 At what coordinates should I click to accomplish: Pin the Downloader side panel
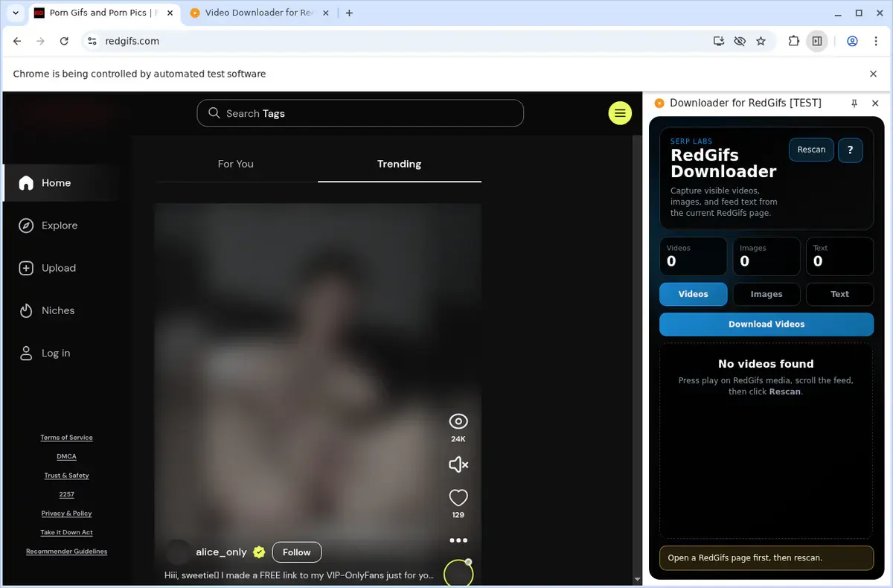(854, 103)
